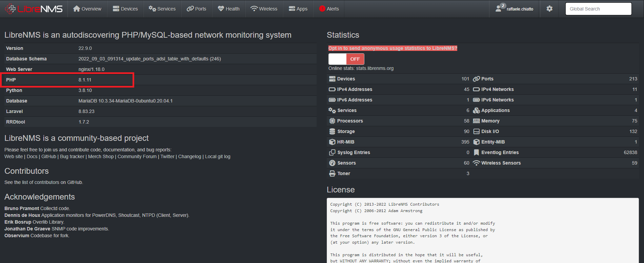Image resolution: width=644 pixels, height=263 pixels.
Task: Open the settings gear menu
Action: tap(549, 9)
